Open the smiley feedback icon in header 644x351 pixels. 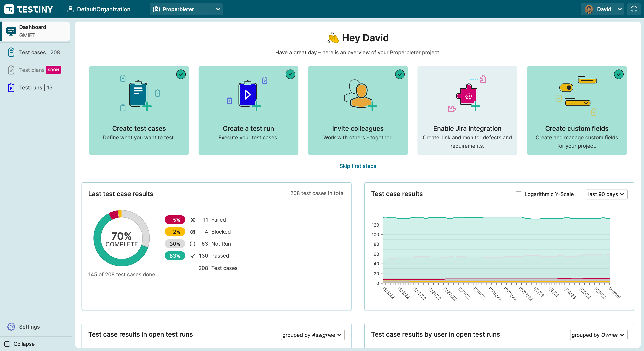click(x=634, y=9)
